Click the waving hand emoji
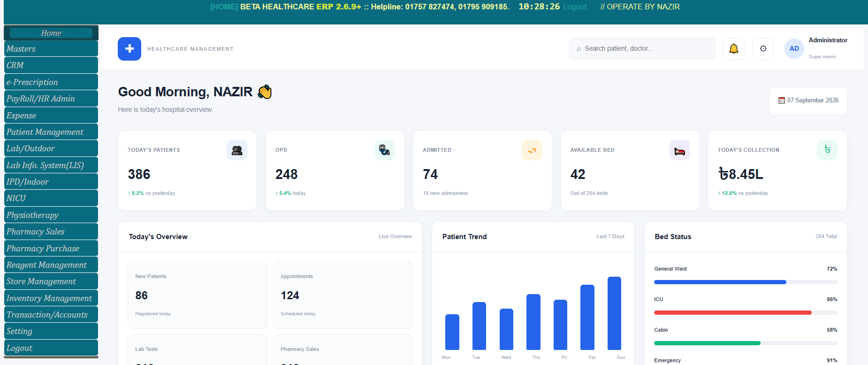Screen dimensions: 868x365 265,92
